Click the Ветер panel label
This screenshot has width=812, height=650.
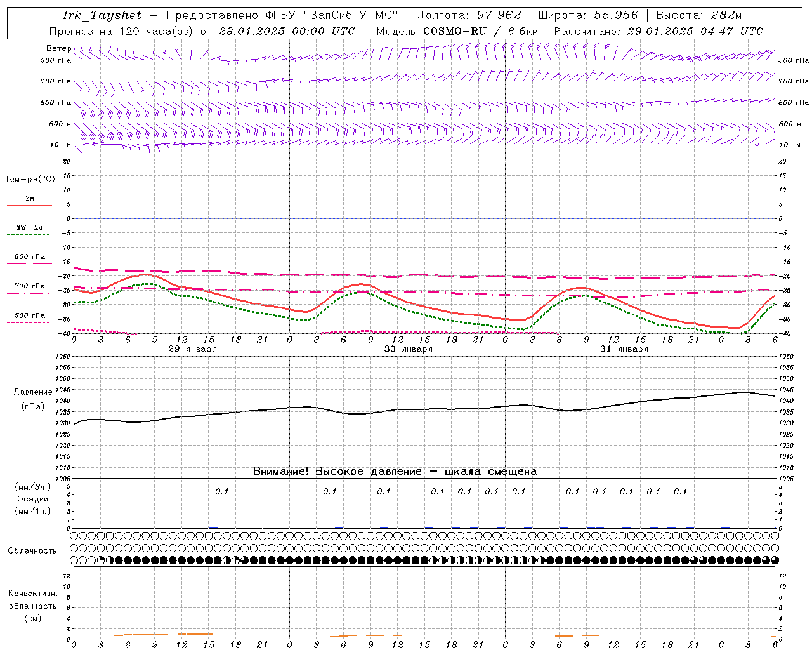click(59, 48)
